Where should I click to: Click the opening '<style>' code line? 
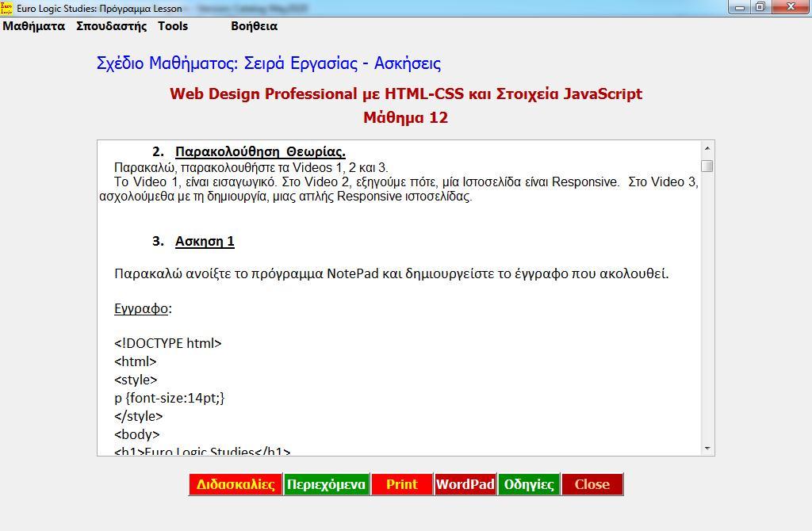(x=135, y=380)
